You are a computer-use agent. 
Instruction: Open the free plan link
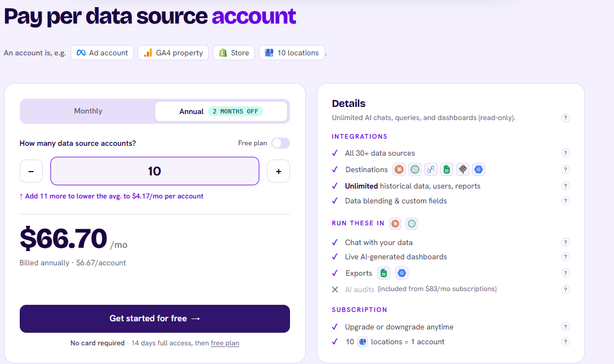225,343
